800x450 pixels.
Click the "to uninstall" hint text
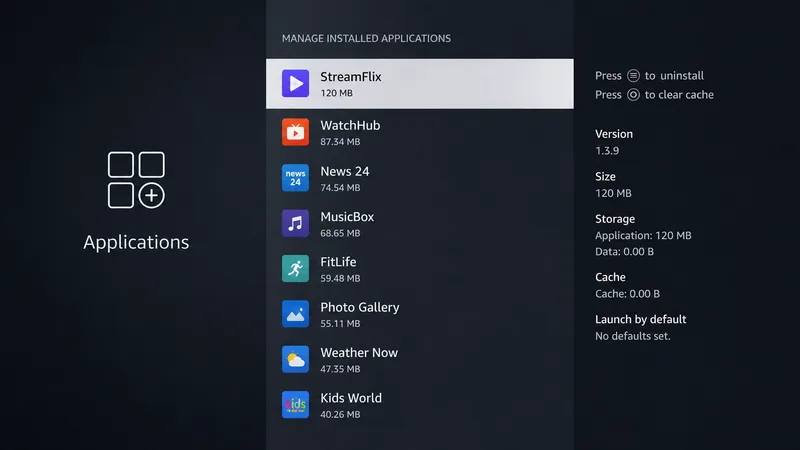click(x=674, y=76)
